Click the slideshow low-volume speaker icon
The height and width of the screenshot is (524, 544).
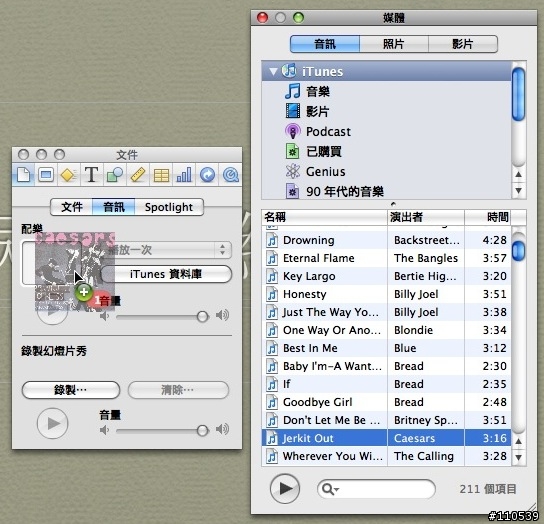pyautogui.click(x=104, y=430)
